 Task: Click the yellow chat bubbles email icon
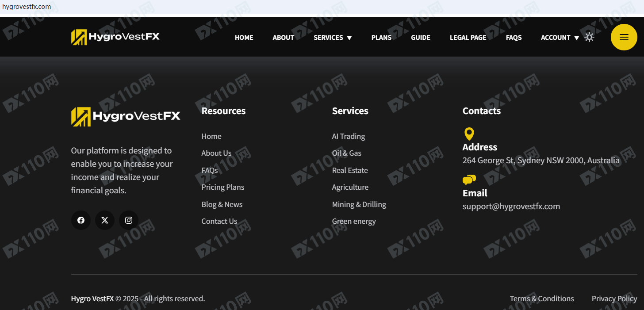(469, 180)
